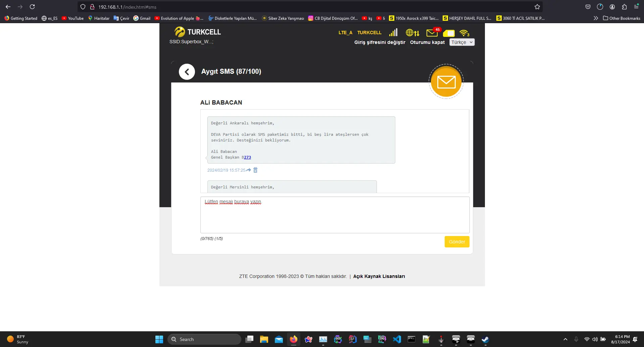644x347 pixels.
Task: Click Giriş şifresini değiştir link
Action: (380, 42)
